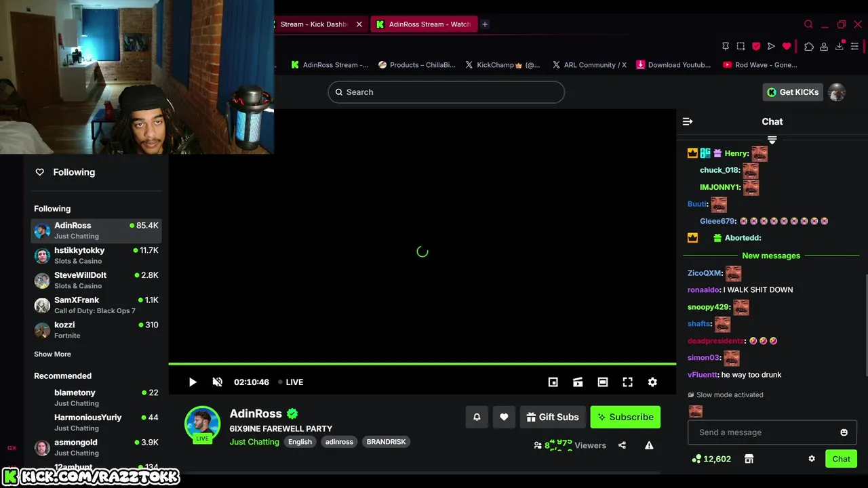Open AdinRoss channel avatar
The height and width of the screenshot is (488, 868).
click(x=202, y=423)
